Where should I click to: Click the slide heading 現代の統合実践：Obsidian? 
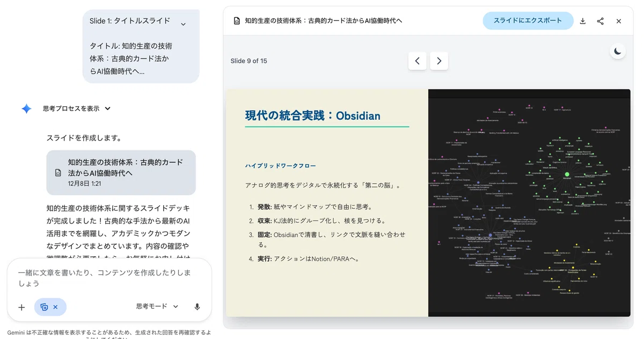(312, 116)
